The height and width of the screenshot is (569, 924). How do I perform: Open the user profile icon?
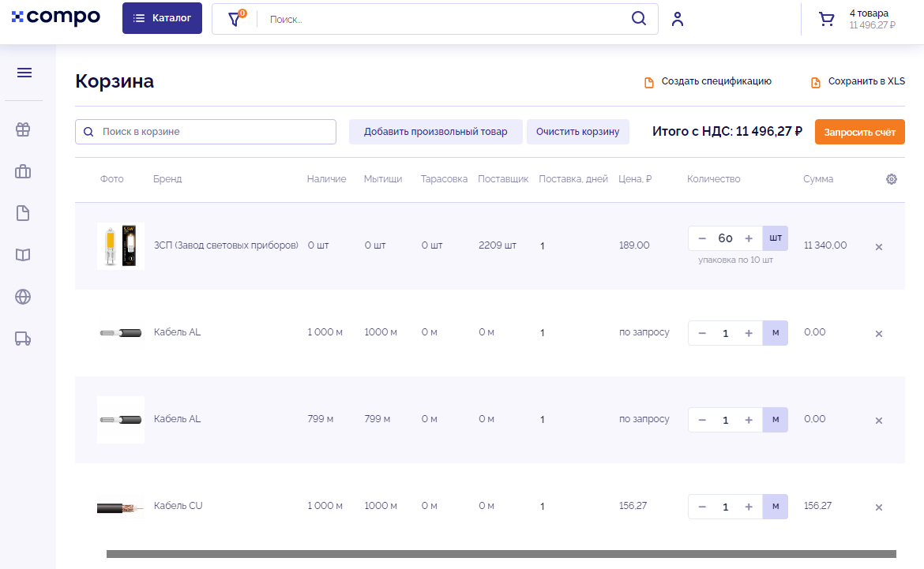tap(678, 19)
